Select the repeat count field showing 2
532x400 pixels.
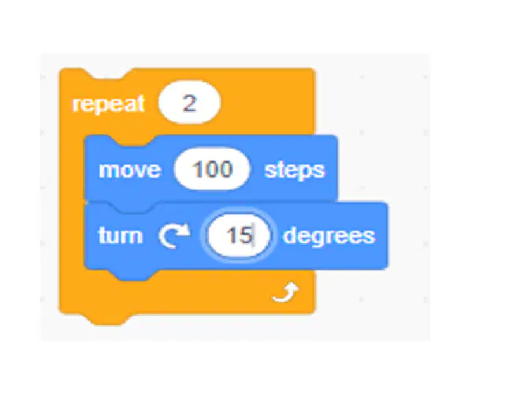click(189, 103)
